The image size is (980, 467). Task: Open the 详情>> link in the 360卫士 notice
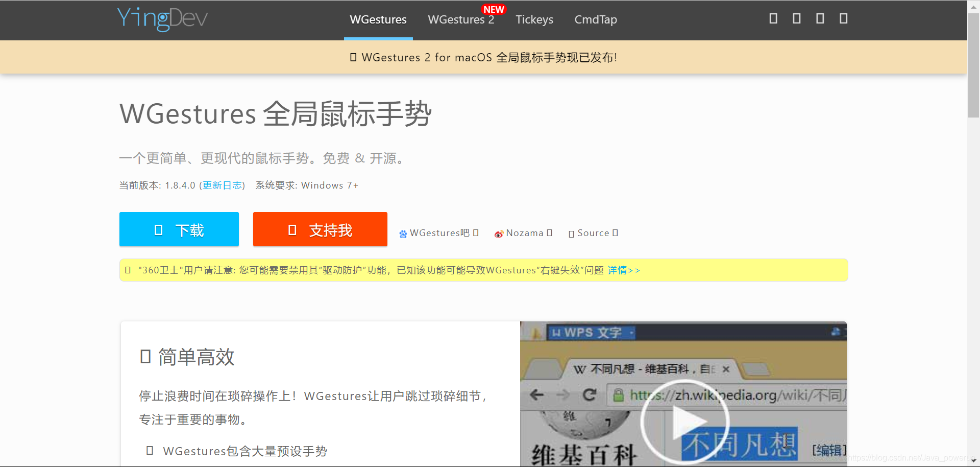tap(623, 270)
